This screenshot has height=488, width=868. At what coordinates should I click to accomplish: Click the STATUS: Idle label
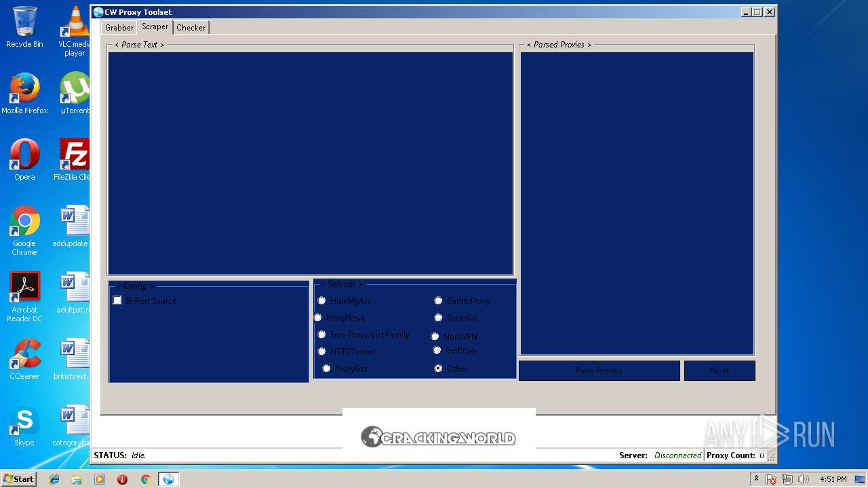[120, 455]
